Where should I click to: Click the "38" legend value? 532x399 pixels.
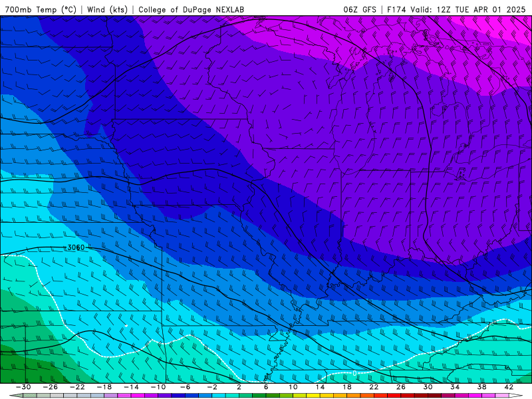[x=481, y=387]
